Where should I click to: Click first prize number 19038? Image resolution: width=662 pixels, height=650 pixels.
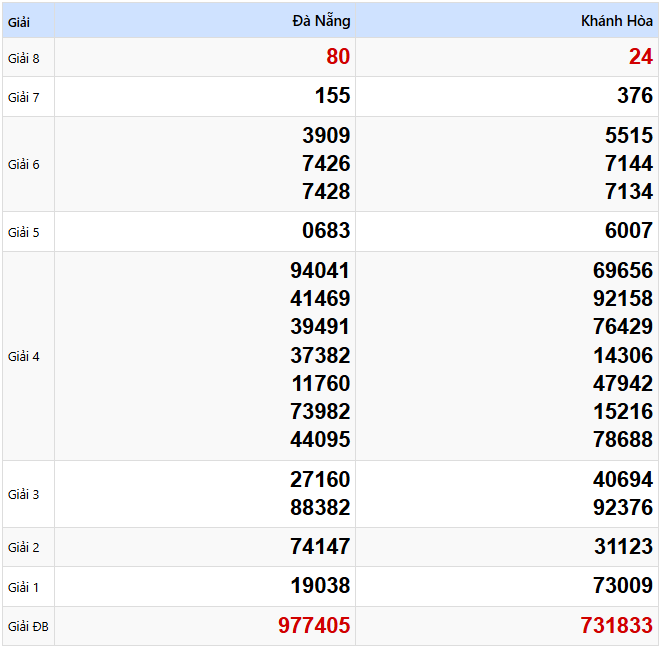[320, 586]
